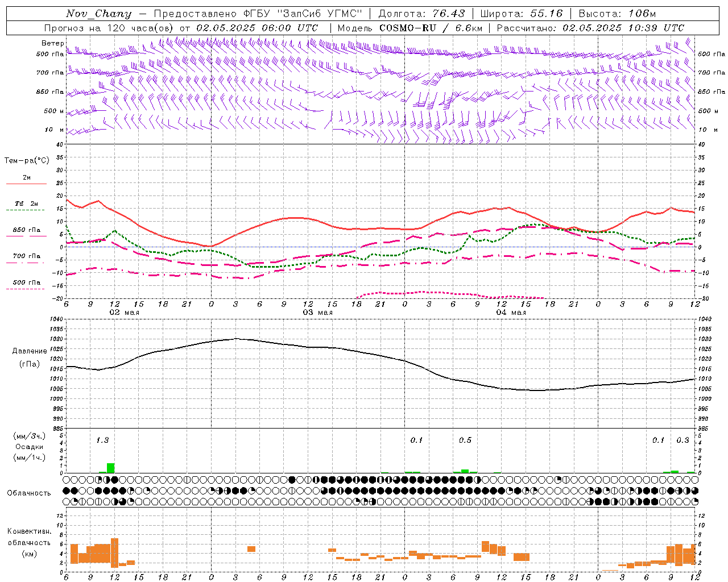Click the (км) convective cloud unit label
728x582 pixels.
pyautogui.click(x=29, y=554)
